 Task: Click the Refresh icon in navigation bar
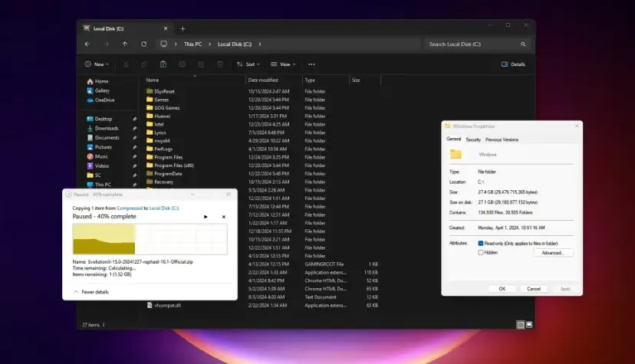[x=143, y=44]
